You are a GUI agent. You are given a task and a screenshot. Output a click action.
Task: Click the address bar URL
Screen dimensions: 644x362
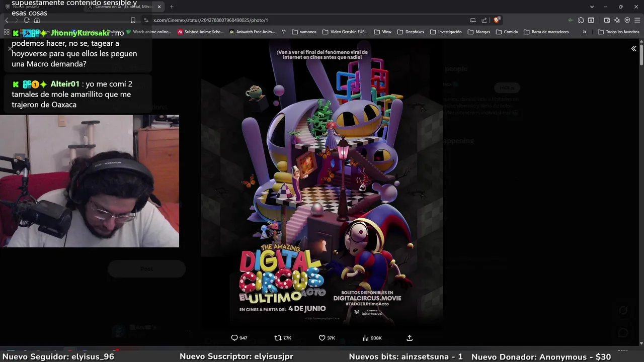210,20
